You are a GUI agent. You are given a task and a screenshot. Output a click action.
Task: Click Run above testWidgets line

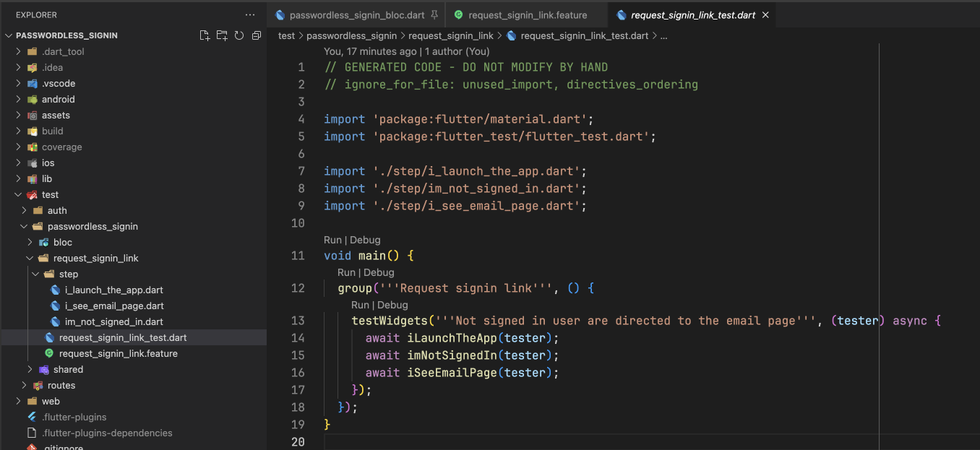[x=360, y=305]
